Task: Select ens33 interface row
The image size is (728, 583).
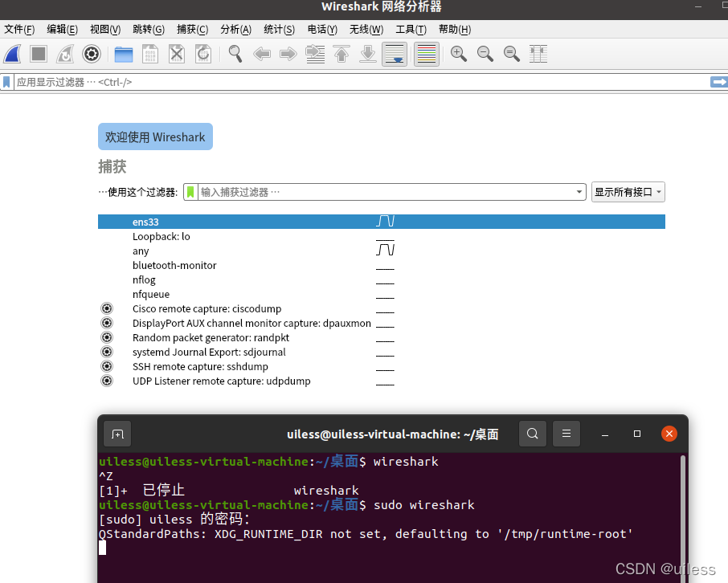Action: 381,222
